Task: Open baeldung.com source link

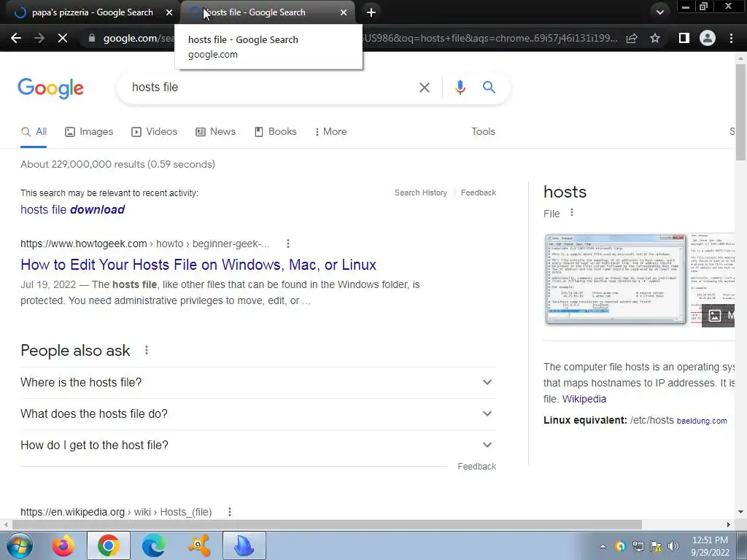Action: click(702, 421)
